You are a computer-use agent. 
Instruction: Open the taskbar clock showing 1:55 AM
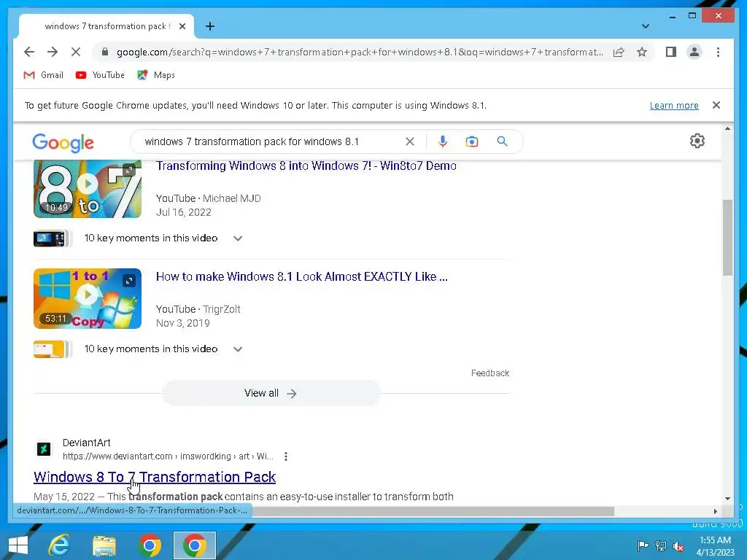click(715, 545)
